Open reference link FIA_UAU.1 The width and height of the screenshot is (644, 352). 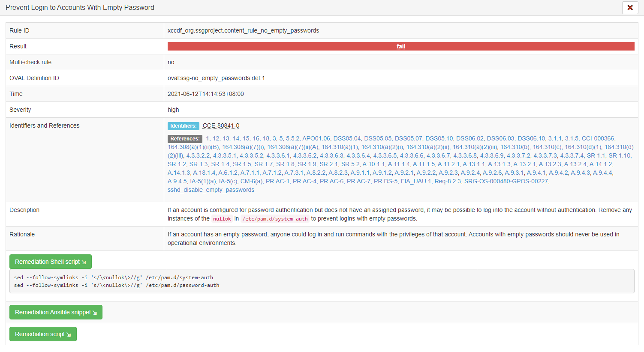point(416,181)
